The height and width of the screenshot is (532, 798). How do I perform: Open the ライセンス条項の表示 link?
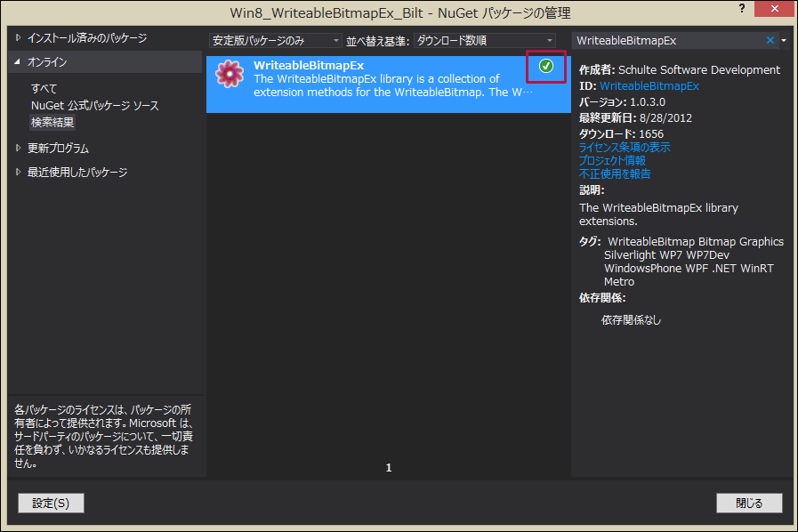(625, 147)
